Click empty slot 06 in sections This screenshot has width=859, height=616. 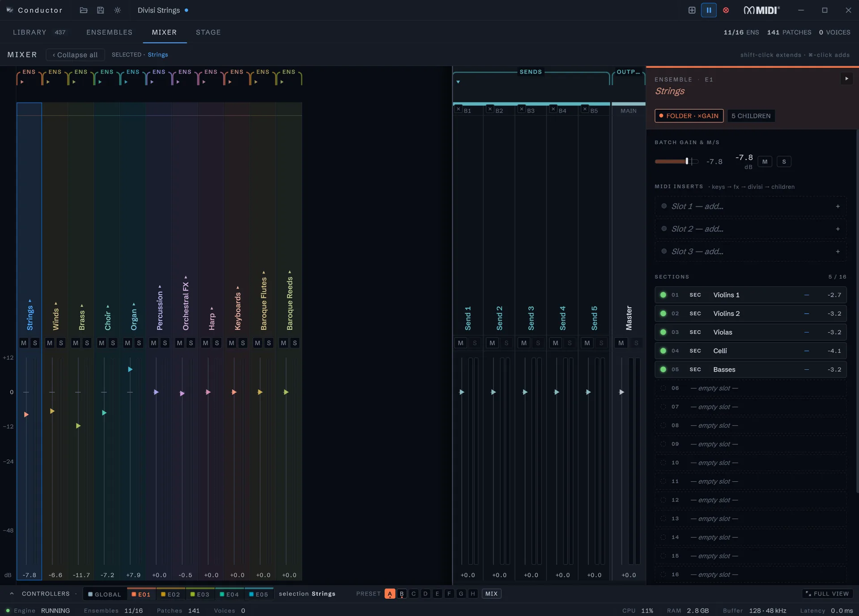[x=750, y=388]
